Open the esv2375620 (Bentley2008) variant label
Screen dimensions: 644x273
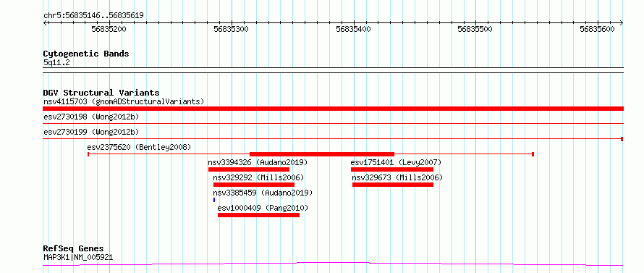pos(139,147)
